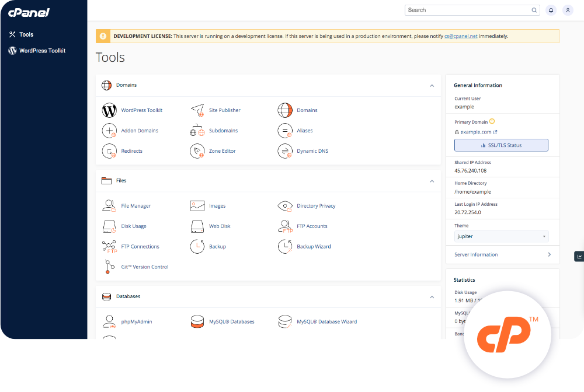Click the Git Version Control icon
The height and width of the screenshot is (392, 584).
109,267
